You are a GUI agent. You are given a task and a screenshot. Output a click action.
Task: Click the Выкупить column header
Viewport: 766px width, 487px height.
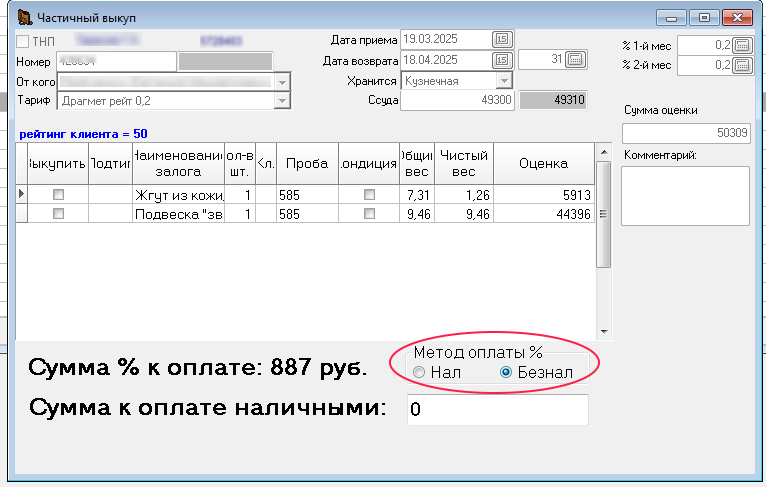(58, 164)
